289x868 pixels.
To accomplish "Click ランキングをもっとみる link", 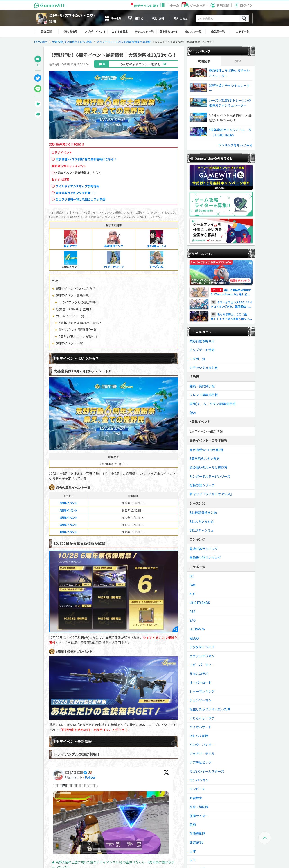I will (235, 145).
